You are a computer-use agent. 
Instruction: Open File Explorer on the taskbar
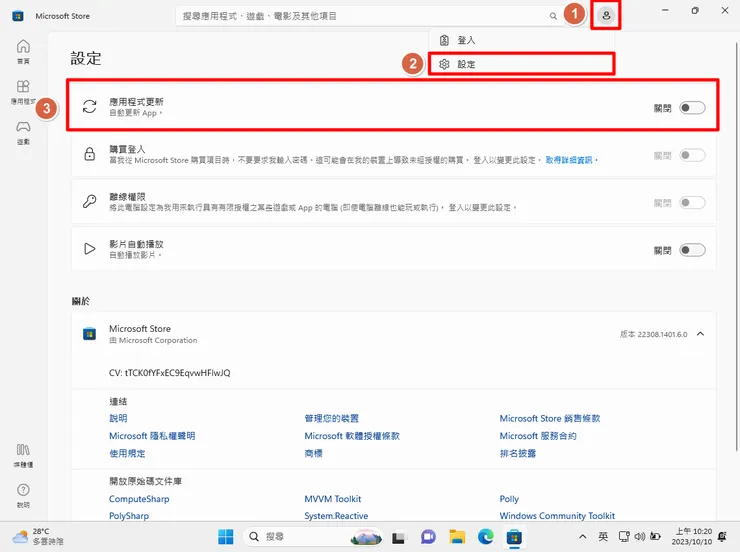coord(457,537)
